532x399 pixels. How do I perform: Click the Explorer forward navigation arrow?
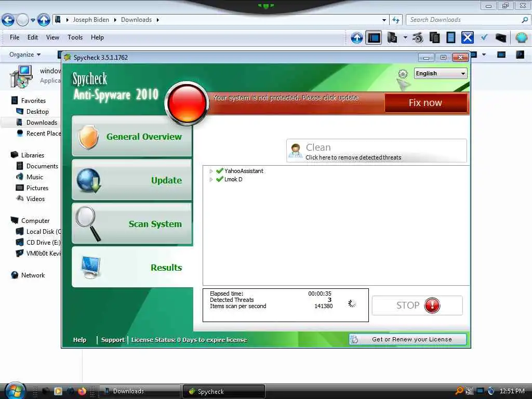pyautogui.click(x=22, y=20)
